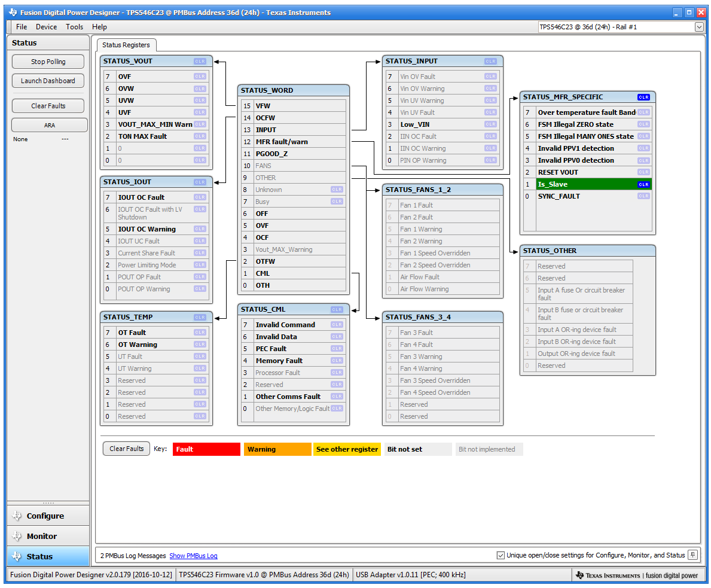Screen dimensions: 711x588
Task: Clear STATUS_VOUT register via its header CLR icon
Action: click(x=201, y=60)
